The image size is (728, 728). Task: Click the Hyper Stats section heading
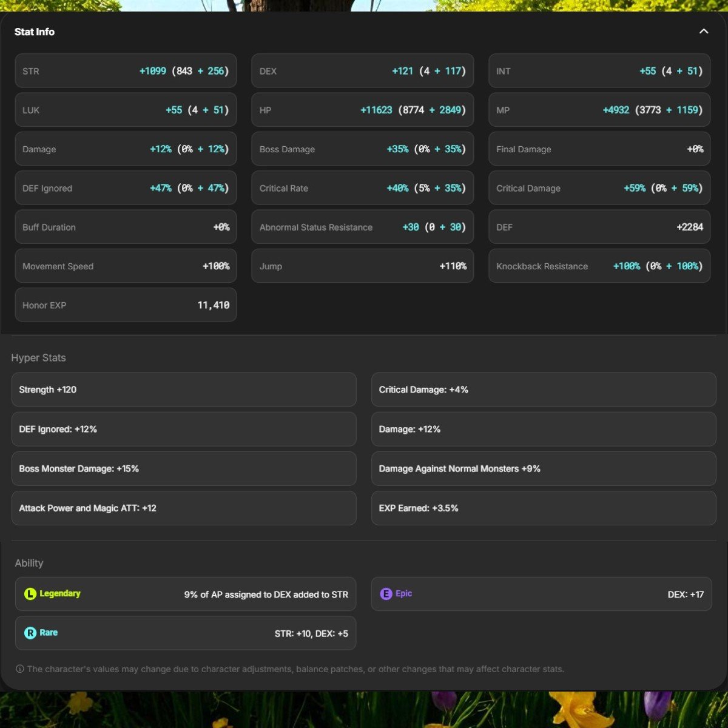tap(38, 358)
